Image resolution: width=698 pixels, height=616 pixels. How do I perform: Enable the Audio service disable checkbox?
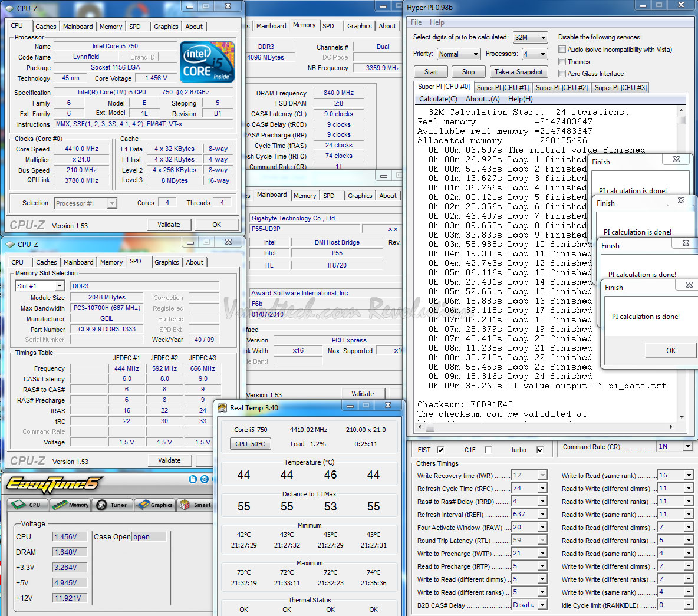(x=562, y=50)
